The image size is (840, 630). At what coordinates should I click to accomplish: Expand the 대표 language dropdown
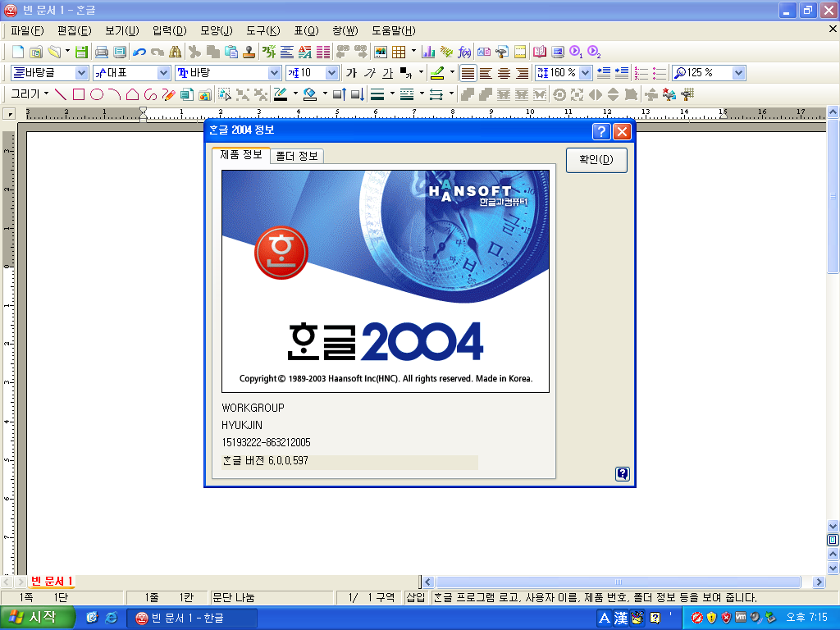[163, 73]
